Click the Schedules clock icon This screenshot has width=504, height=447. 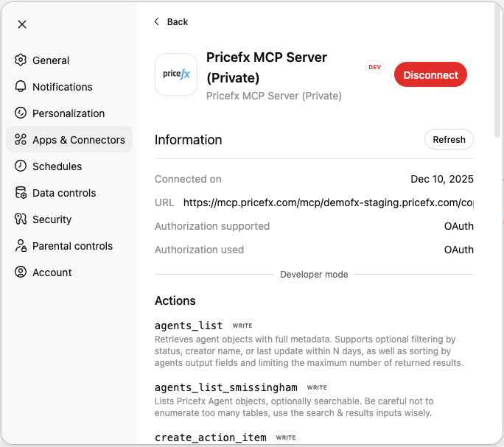coord(21,166)
